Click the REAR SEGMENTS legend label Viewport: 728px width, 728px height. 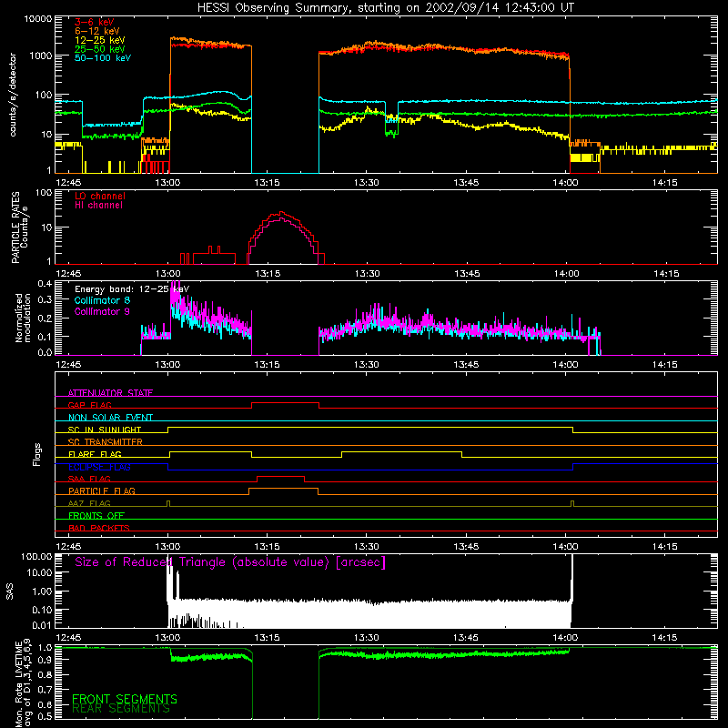(121, 709)
